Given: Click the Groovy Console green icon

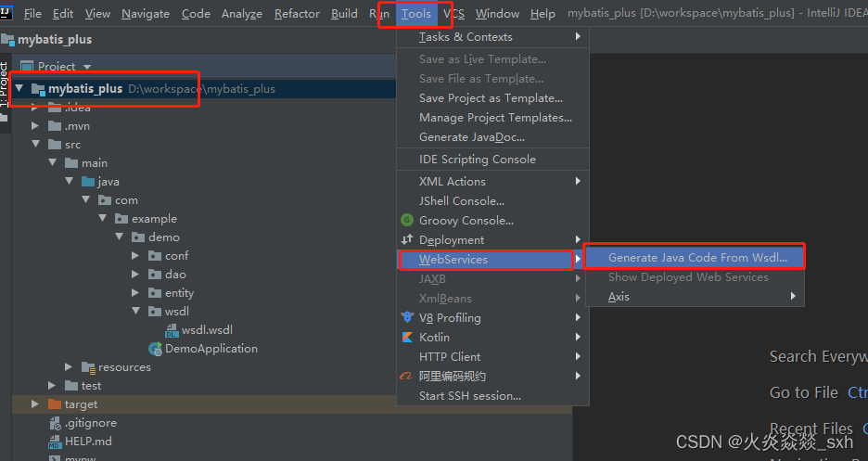Looking at the screenshot, I should (407, 220).
